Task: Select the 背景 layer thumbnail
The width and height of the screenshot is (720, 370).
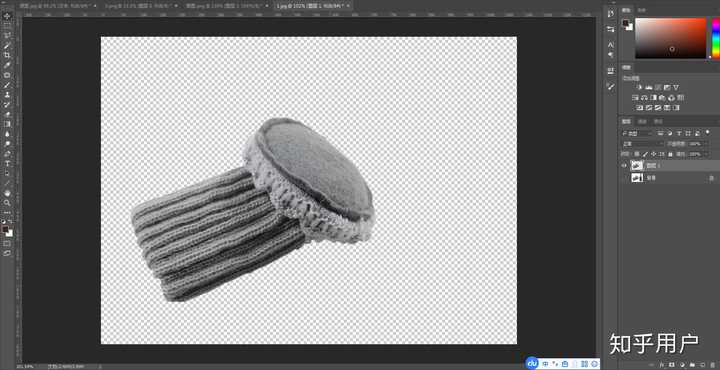Action: point(637,178)
